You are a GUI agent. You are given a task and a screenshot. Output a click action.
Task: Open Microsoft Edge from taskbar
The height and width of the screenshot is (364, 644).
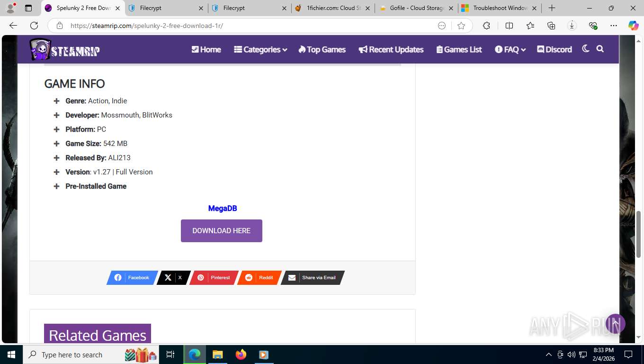pyautogui.click(x=194, y=355)
